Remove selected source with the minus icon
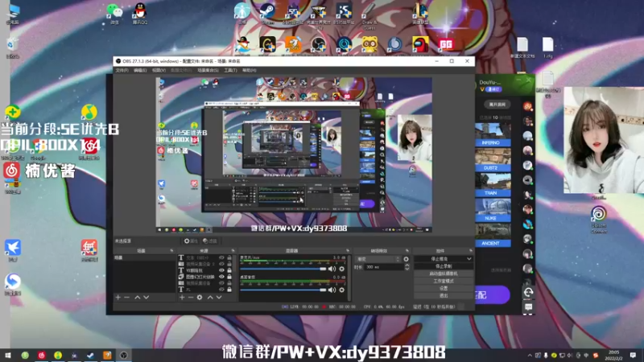 pos(191,297)
